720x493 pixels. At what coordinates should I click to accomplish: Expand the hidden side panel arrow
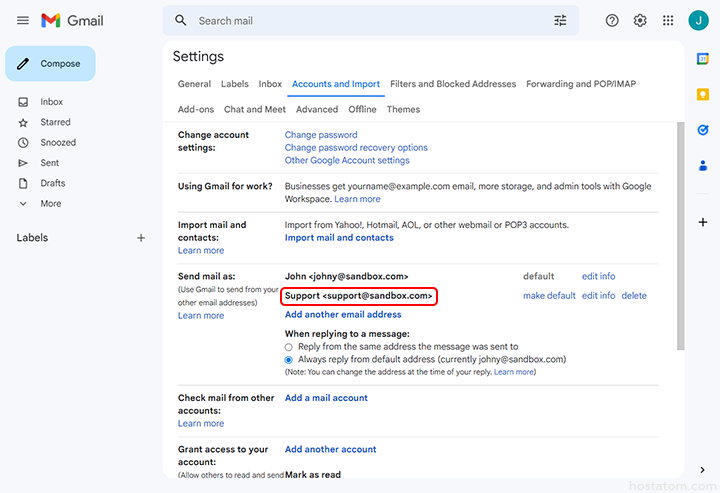703,470
